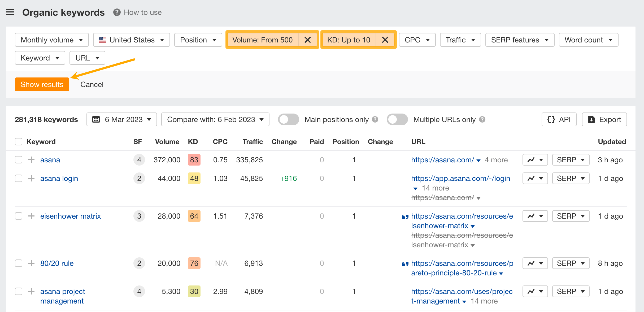Open SERP dropdown for eisenhower matrix row

click(571, 216)
